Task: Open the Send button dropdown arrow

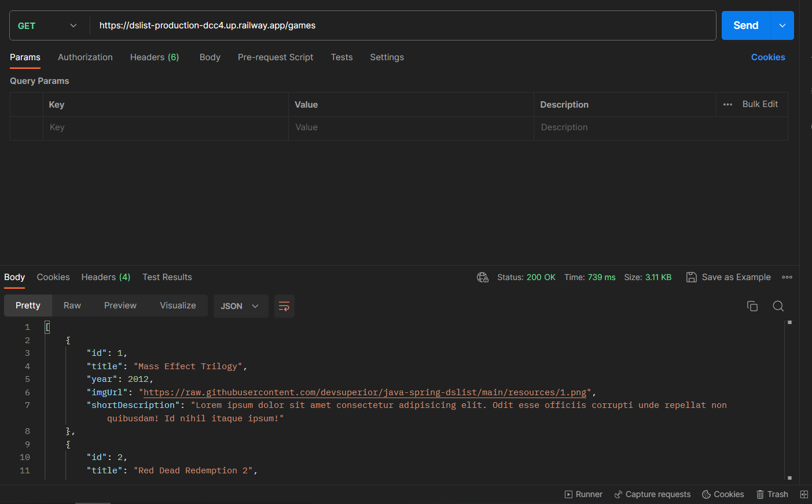Action: coord(782,25)
